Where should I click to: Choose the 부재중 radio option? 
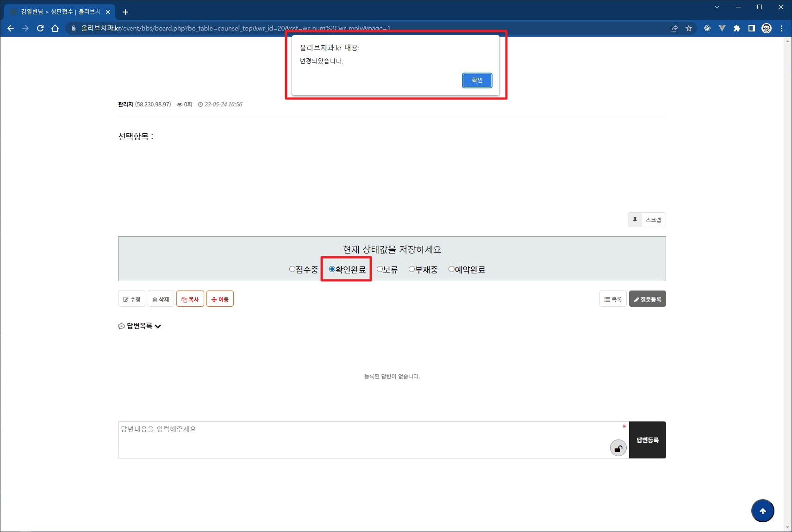412,269
